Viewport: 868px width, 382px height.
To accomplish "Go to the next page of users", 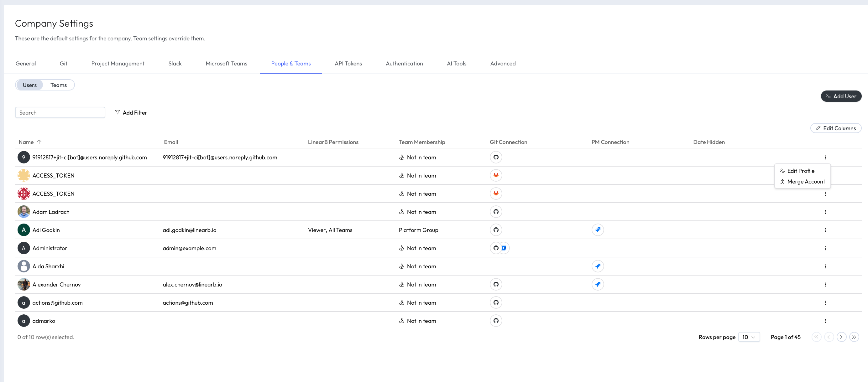I will pyautogui.click(x=841, y=337).
